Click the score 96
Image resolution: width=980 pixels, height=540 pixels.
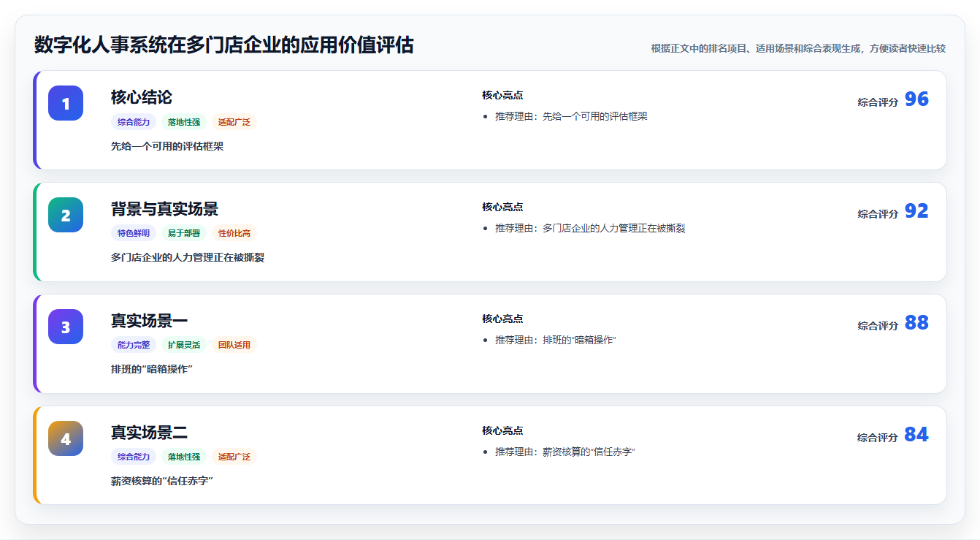click(916, 99)
